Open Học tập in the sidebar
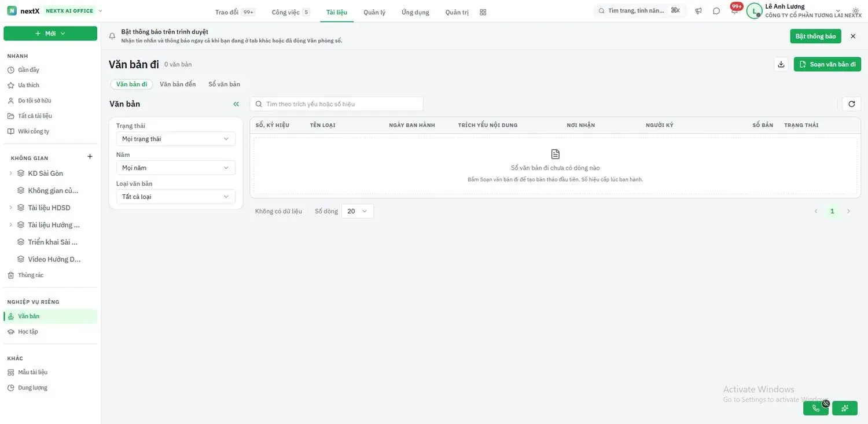The width and height of the screenshot is (868, 424). click(x=50, y=331)
